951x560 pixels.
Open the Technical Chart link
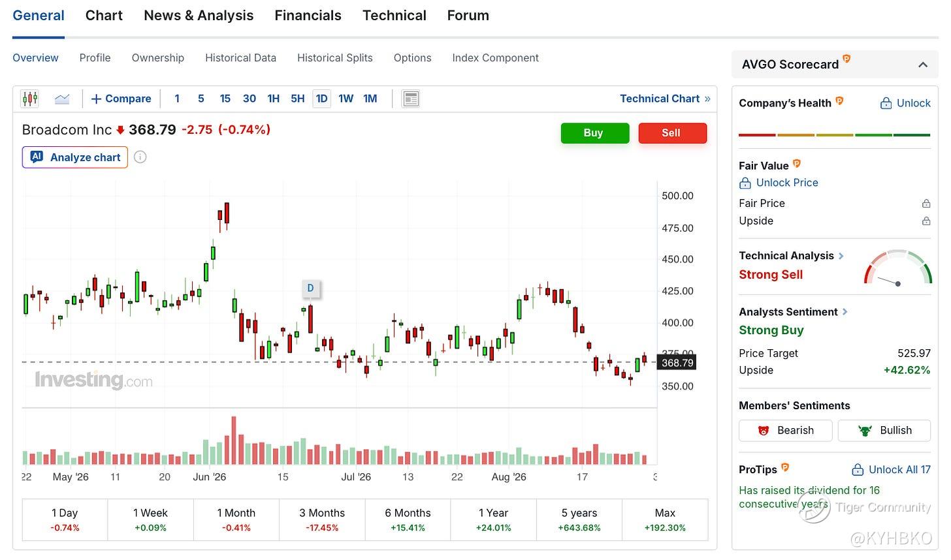(665, 99)
